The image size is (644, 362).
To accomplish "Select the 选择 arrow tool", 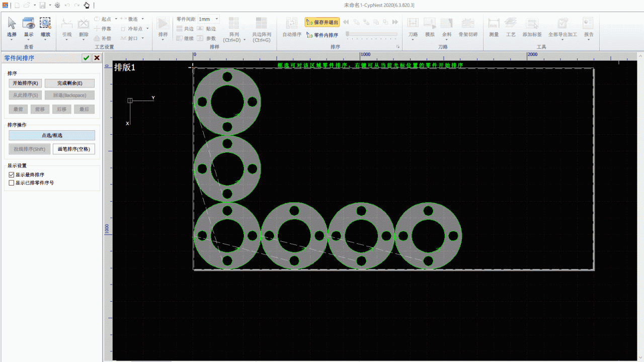I will 12,26.
